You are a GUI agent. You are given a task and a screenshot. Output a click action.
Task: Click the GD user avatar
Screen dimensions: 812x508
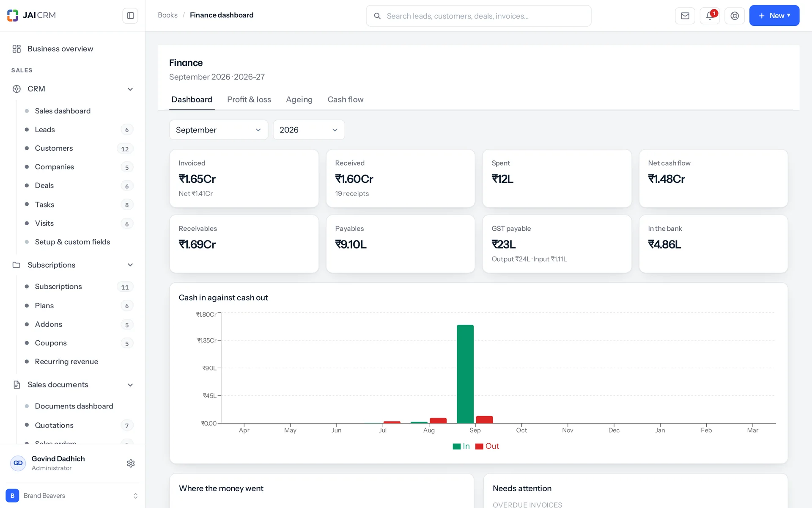(18, 463)
